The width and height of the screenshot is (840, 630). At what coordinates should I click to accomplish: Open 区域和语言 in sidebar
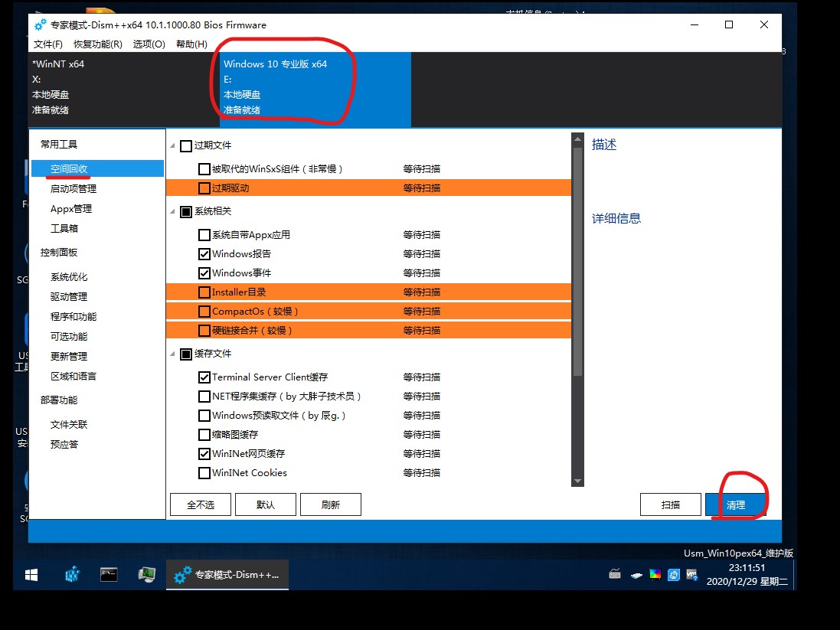[74, 376]
